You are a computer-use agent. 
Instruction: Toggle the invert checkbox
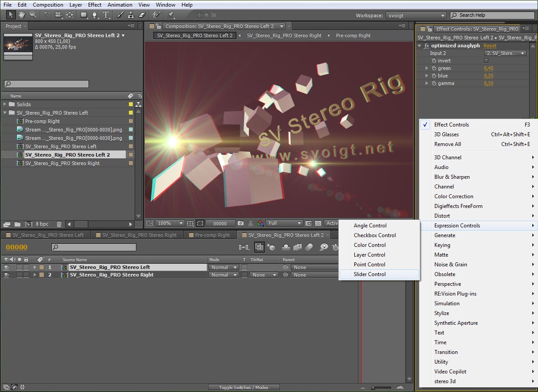pyautogui.click(x=486, y=61)
